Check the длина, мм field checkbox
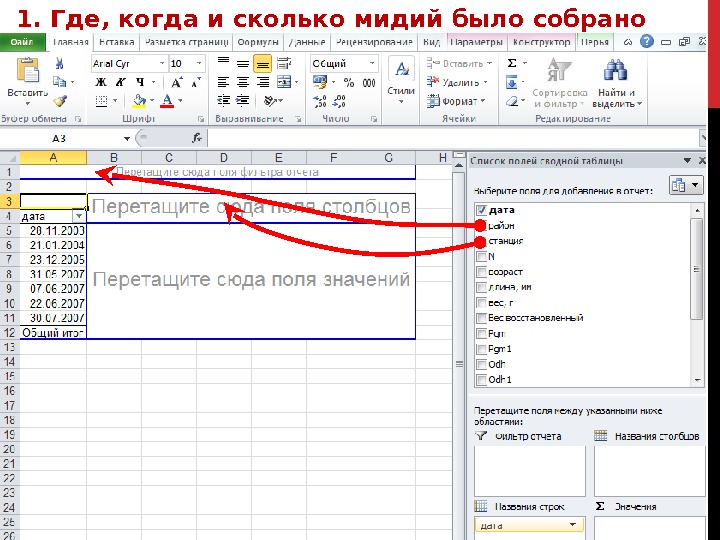720x540 pixels. [481, 287]
